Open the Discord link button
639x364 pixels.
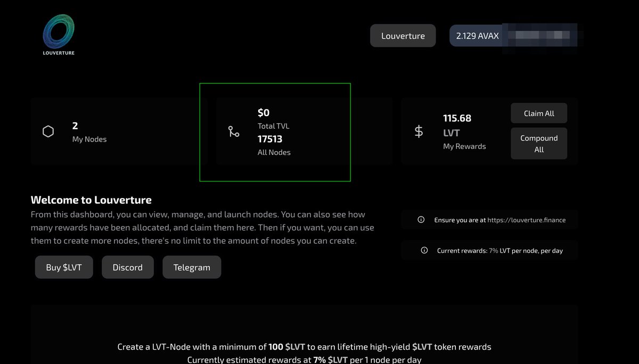pyautogui.click(x=128, y=267)
